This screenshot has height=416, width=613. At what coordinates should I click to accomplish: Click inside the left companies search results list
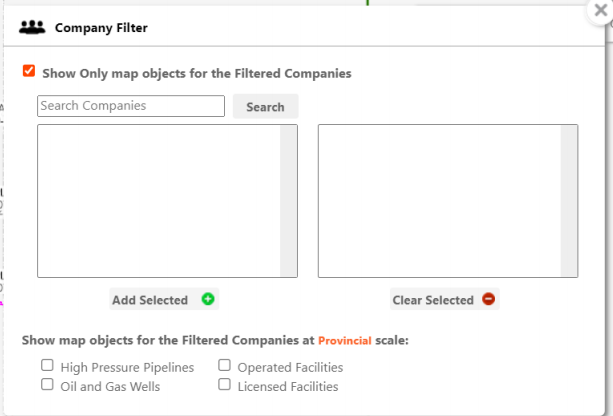click(158, 200)
